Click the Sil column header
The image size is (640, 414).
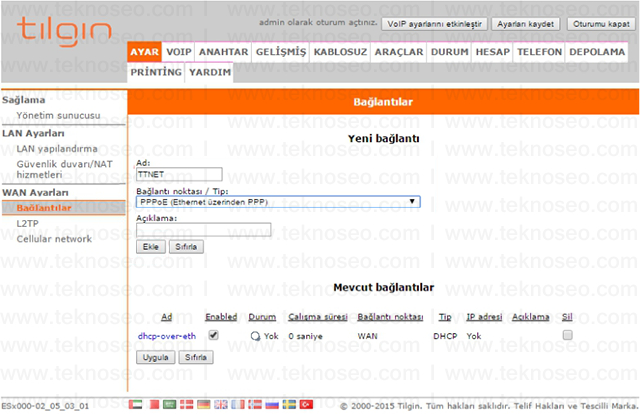coord(567,317)
